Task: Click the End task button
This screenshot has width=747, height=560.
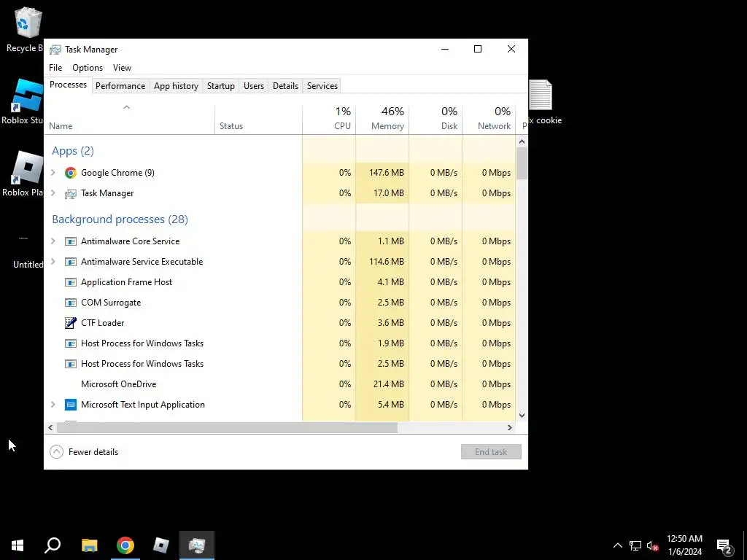Action: pos(491,452)
